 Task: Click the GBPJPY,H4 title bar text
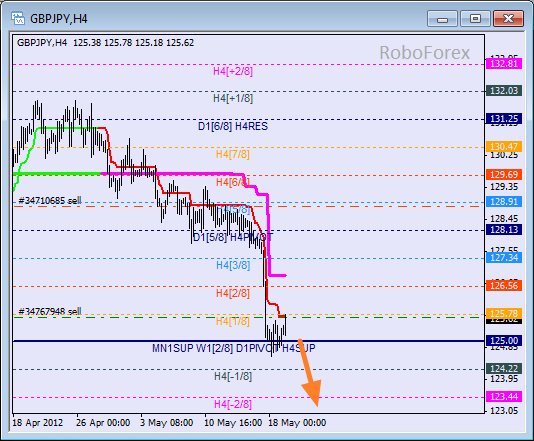click(59, 19)
